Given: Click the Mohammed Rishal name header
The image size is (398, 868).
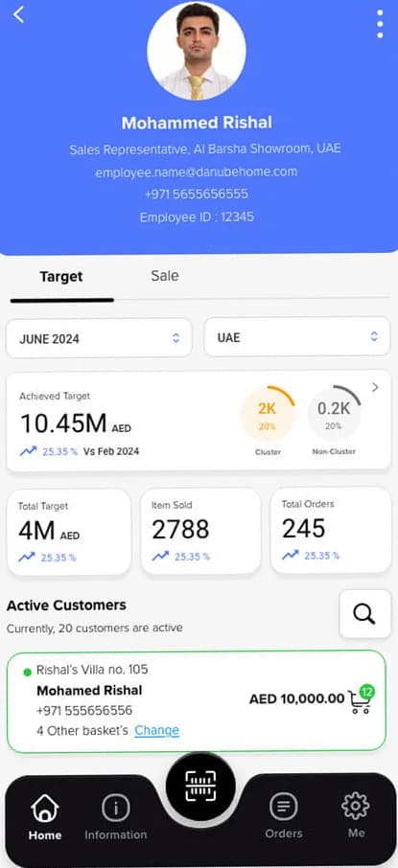Looking at the screenshot, I should (197, 123).
